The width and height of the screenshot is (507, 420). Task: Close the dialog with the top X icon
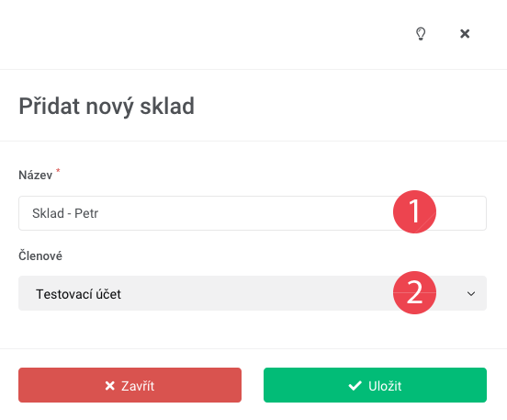point(465,34)
